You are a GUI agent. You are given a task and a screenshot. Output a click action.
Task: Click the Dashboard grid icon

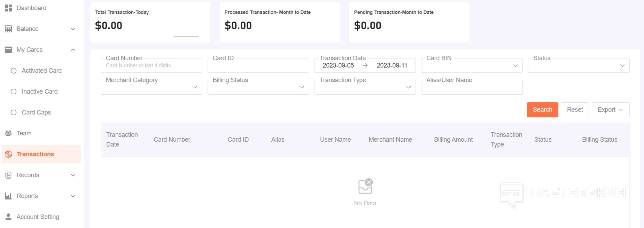(8, 8)
